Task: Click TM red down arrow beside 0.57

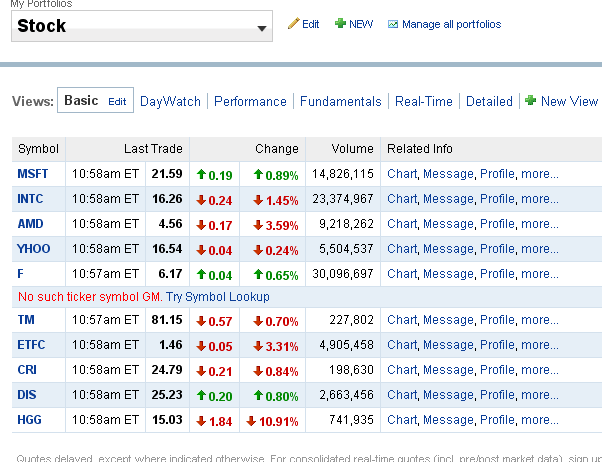Action: (x=201, y=321)
